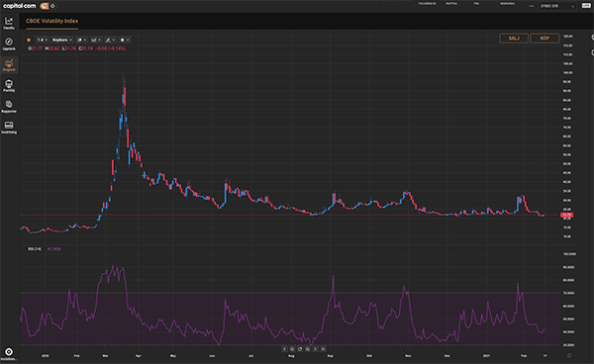Toggle the favorite star for this chart

29,40
